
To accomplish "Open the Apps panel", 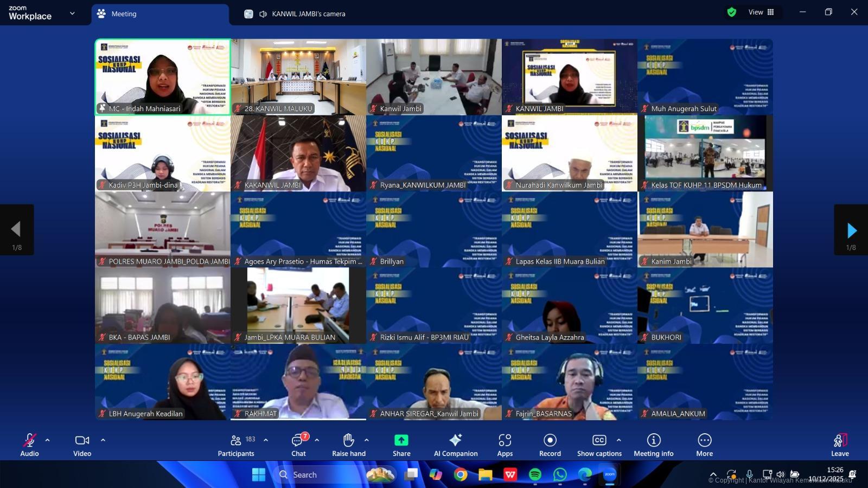I will click(x=505, y=445).
